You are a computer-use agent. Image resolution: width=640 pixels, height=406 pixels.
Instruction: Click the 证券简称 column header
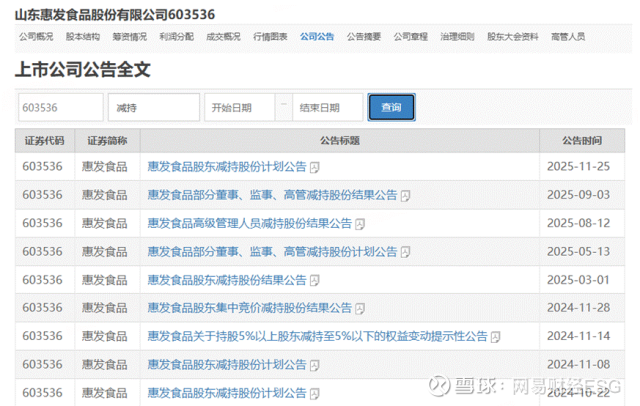(x=107, y=141)
